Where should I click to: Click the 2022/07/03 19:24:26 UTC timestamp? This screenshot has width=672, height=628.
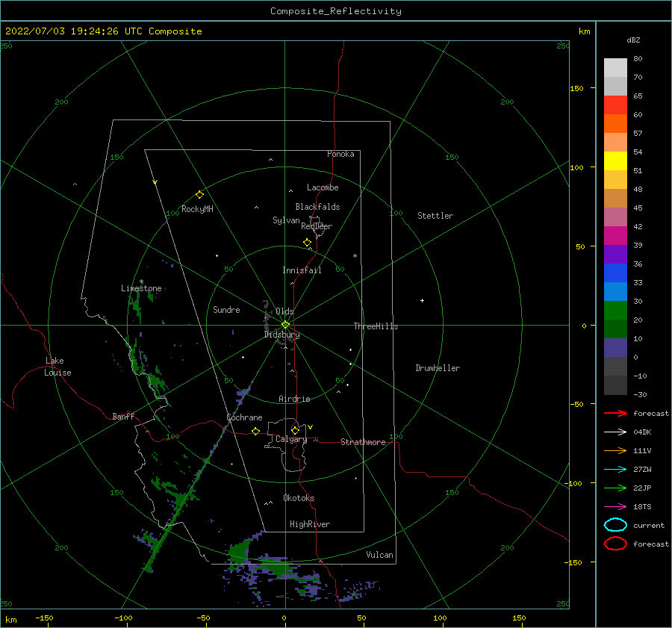[x=74, y=31]
